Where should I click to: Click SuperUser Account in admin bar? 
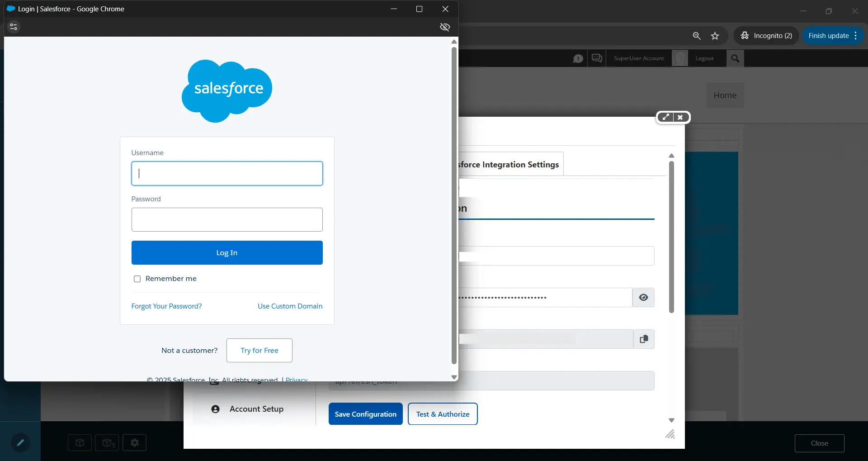(x=639, y=58)
